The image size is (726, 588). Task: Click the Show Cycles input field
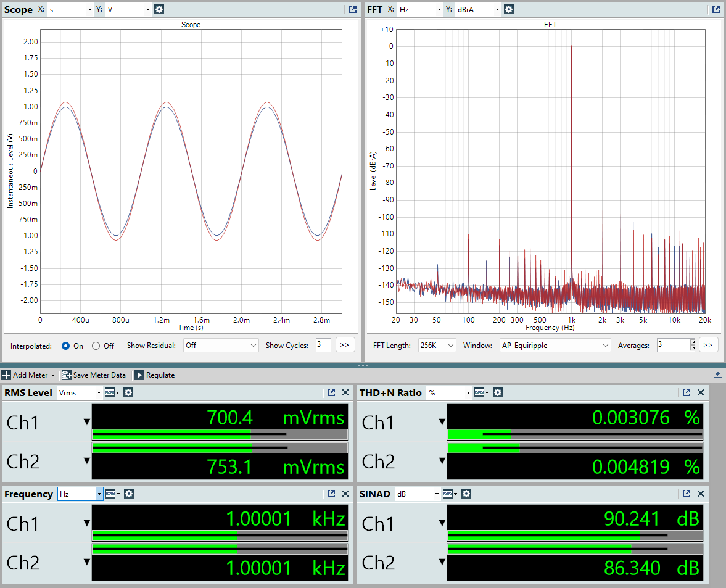[x=324, y=345]
